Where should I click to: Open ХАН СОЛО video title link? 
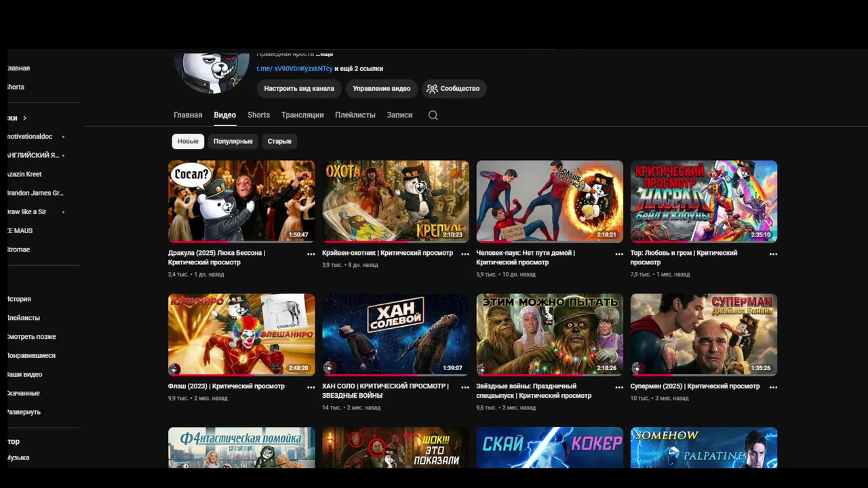coord(385,390)
